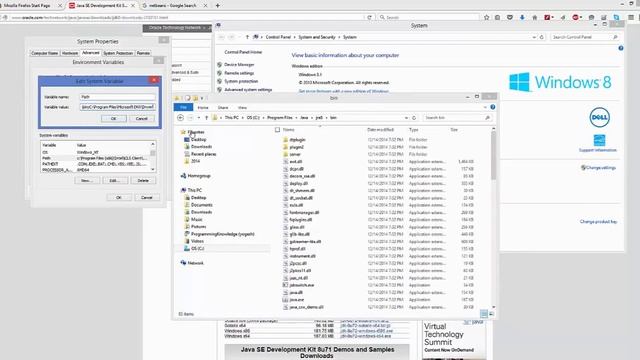640x360 pixels.
Task: Open Remote settings link
Action: (239, 73)
